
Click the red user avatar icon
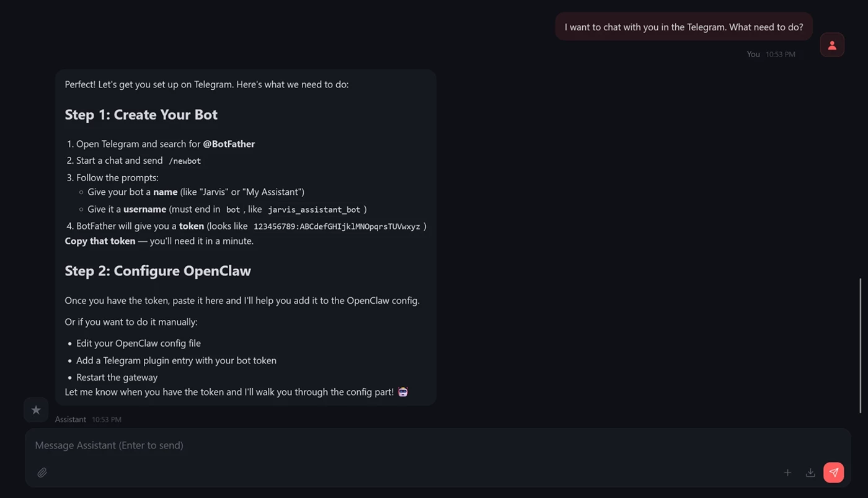point(832,45)
